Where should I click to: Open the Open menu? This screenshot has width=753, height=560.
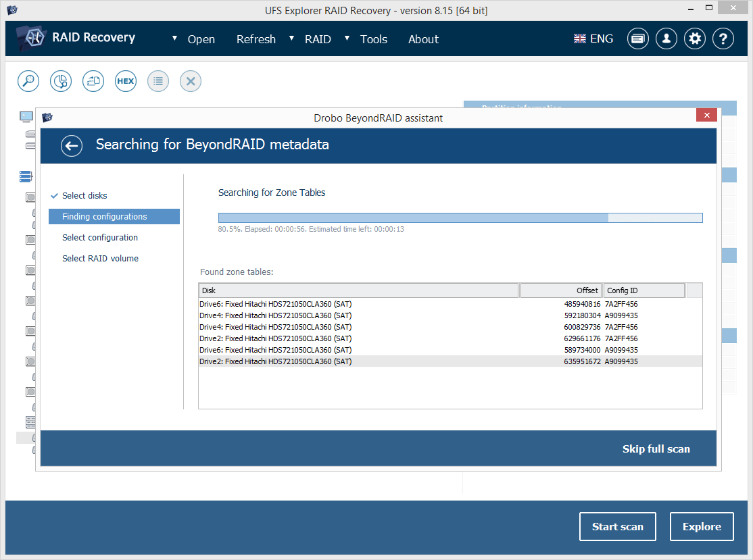click(201, 39)
